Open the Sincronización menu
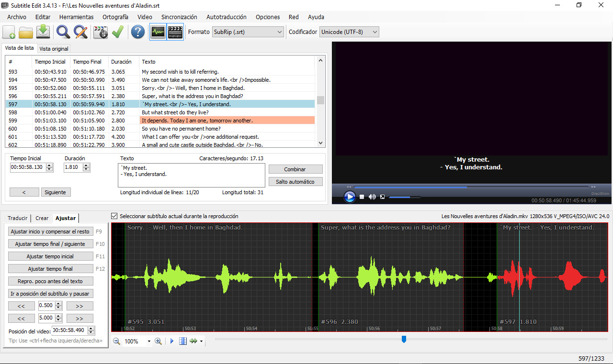Image resolution: width=613 pixels, height=364 pixels. coord(179,17)
